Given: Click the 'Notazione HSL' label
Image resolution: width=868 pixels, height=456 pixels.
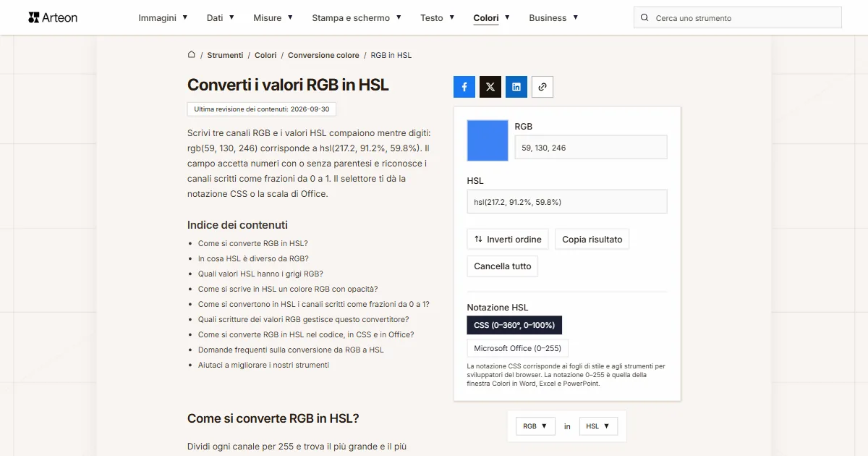Looking at the screenshot, I should pyautogui.click(x=498, y=308).
